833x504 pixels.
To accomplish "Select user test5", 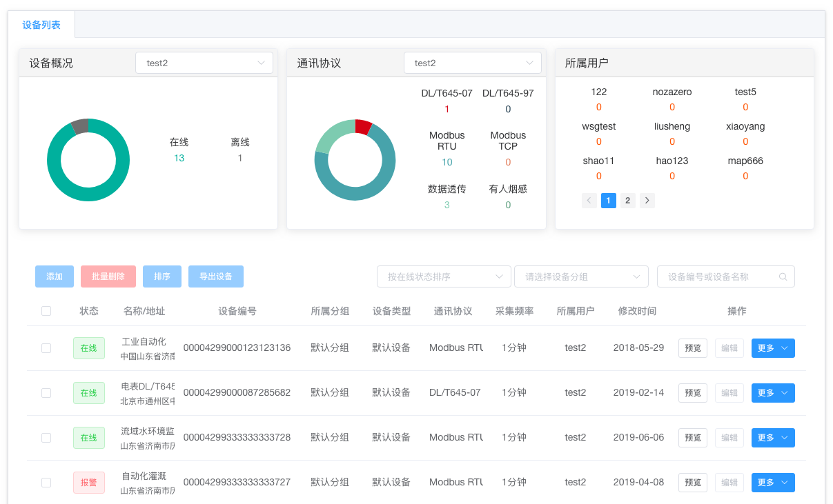I will point(745,92).
